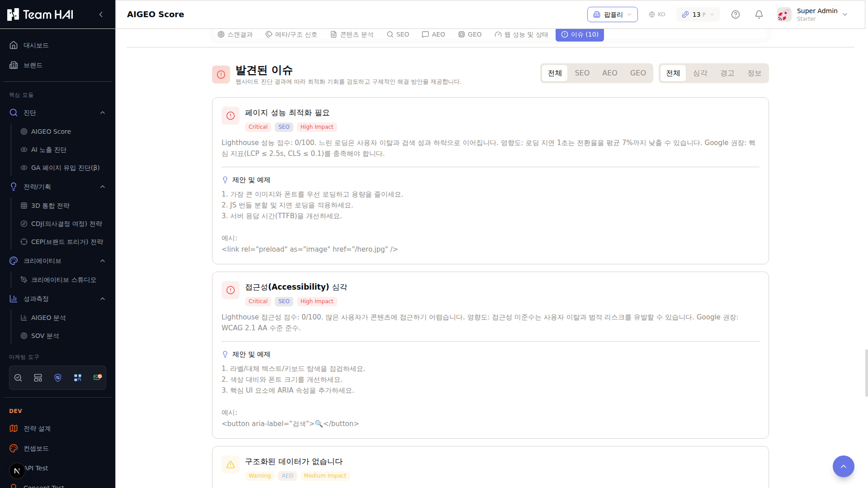Select the 이슈 (10) tab
This screenshot has height=488, width=868.
(x=580, y=34)
